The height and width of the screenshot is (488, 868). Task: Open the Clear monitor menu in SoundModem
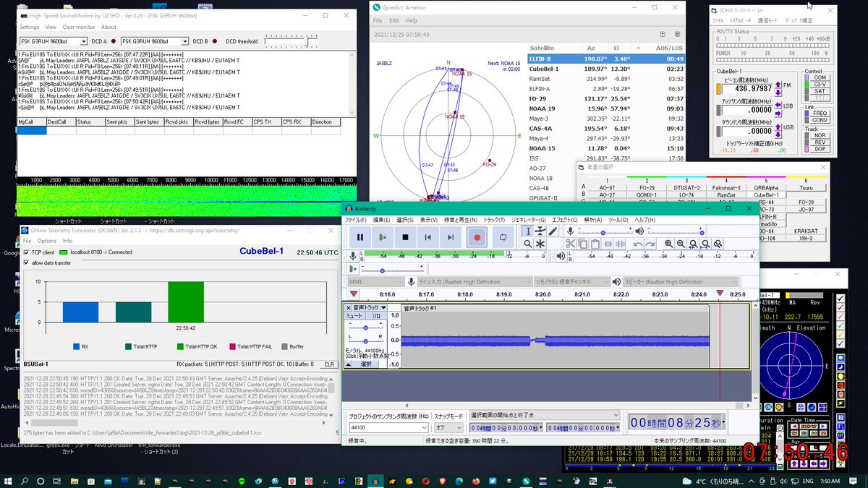point(79,27)
